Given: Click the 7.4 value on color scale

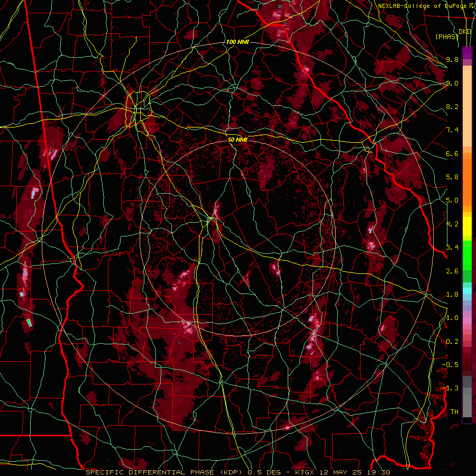Looking at the screenshot, I should 452,130.
